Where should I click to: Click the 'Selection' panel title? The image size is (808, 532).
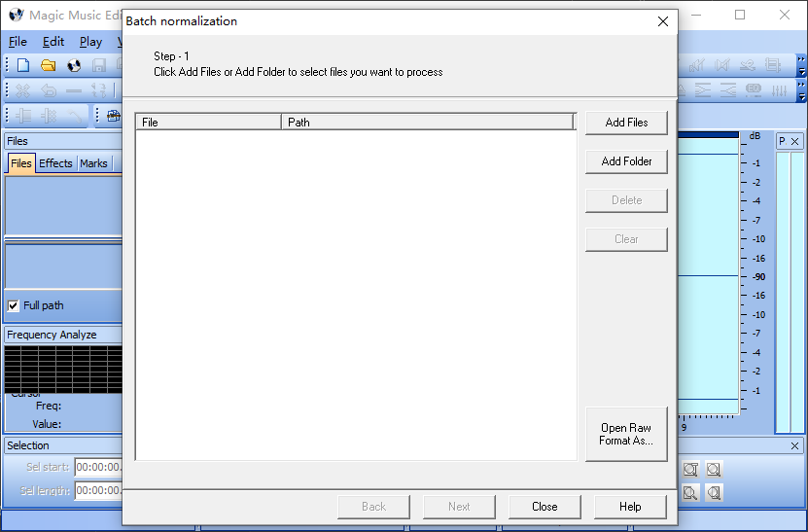click(28, 445)
